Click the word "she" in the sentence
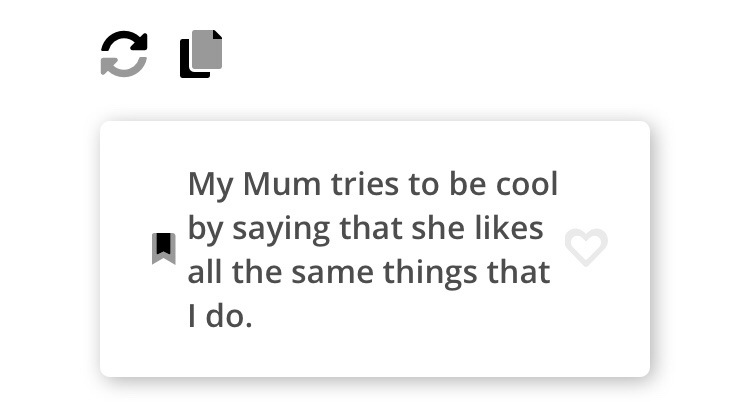The height and width of the screenshot is (405, 750). tap(436, 229)
